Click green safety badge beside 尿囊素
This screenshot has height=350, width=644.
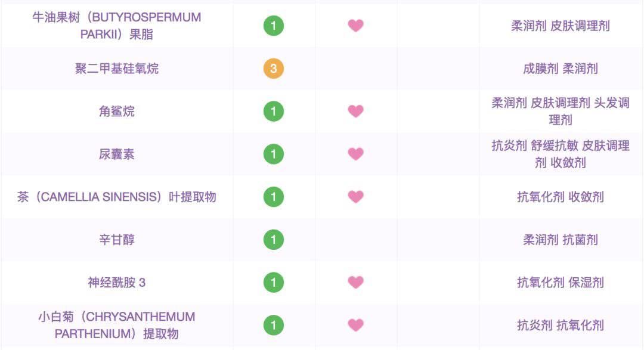[274, 154]
